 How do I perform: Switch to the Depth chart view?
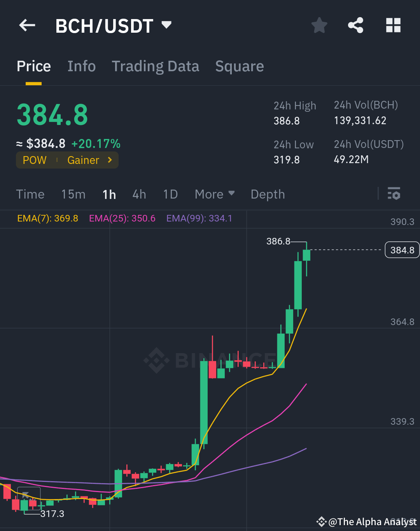point(267,194)
